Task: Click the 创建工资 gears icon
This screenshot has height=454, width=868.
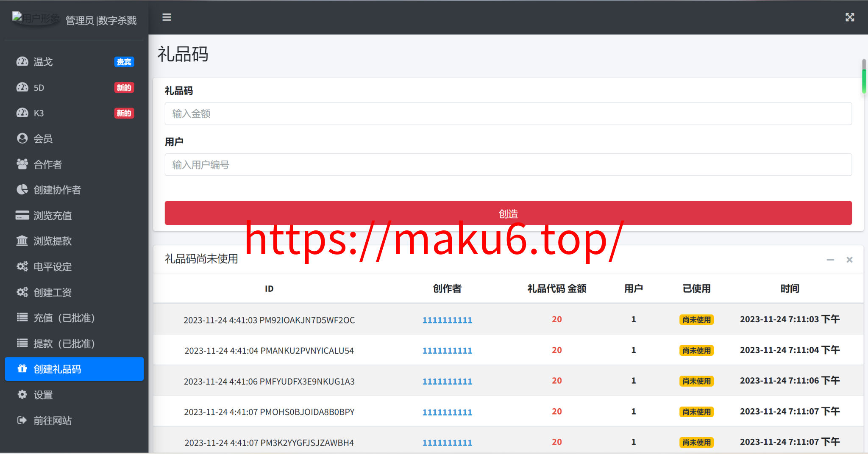Action: pos(22,292)
